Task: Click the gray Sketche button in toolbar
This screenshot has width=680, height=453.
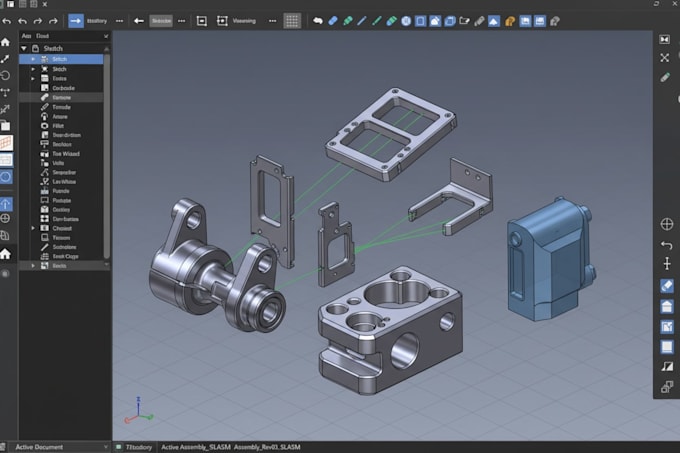Action: coord(161,21)
